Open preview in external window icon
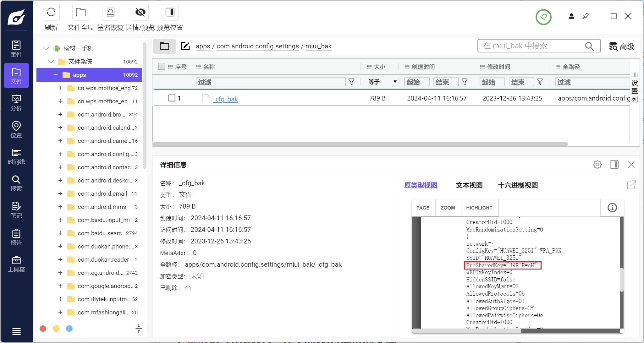The image size is (644, 343). [x=631, y=185]
